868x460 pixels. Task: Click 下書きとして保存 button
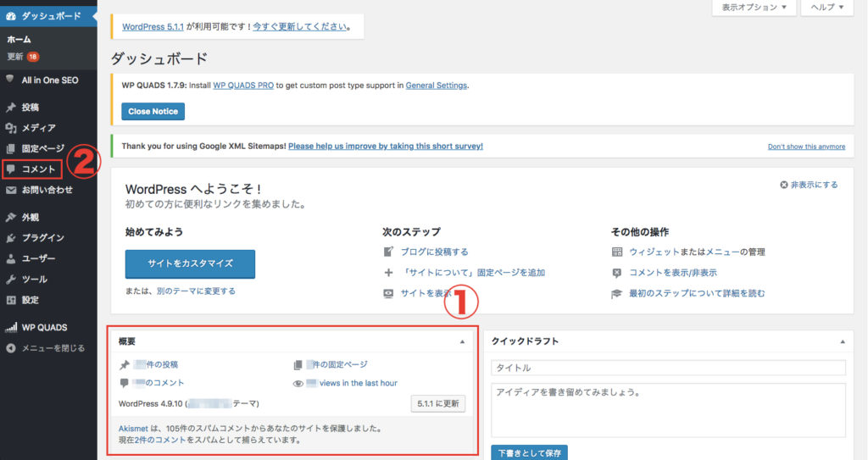click(529, 452)
